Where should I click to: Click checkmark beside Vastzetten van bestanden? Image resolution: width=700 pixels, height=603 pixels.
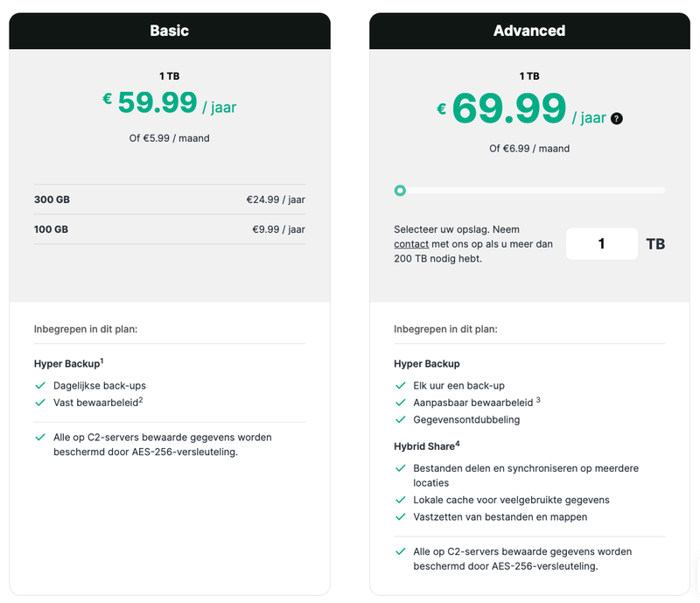[x=400, y=516]
